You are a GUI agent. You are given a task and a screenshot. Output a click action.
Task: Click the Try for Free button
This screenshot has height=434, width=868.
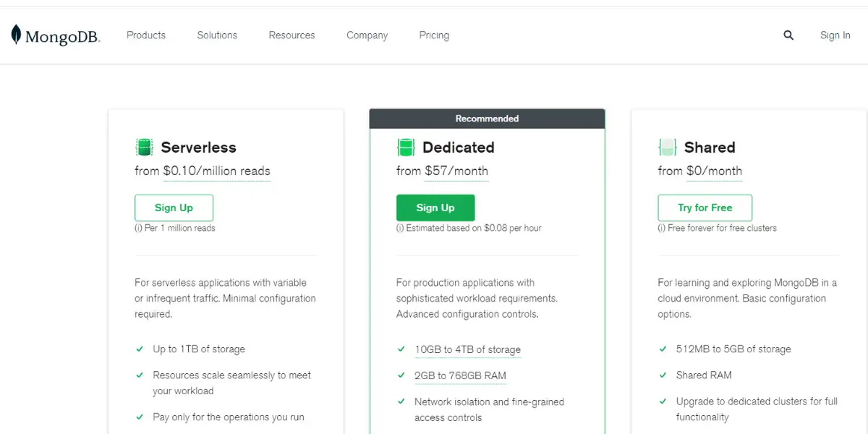tap(705, 208)
